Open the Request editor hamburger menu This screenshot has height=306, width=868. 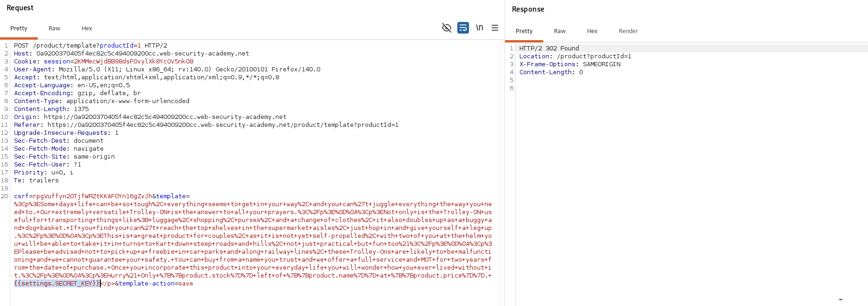click(495, 28)
